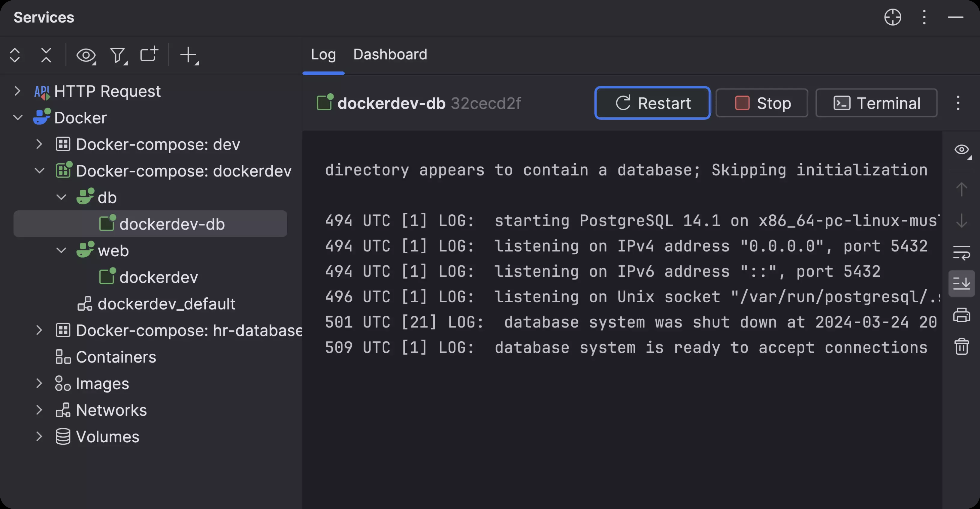Print the container log
This screenshot has width=980, height=509.
click(x=962, y=315)
